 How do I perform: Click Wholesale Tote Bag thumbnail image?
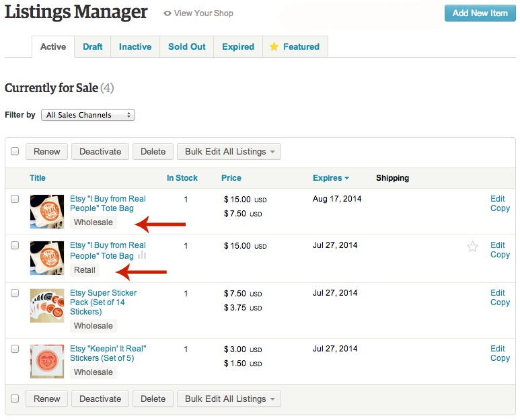coord(47,212)
